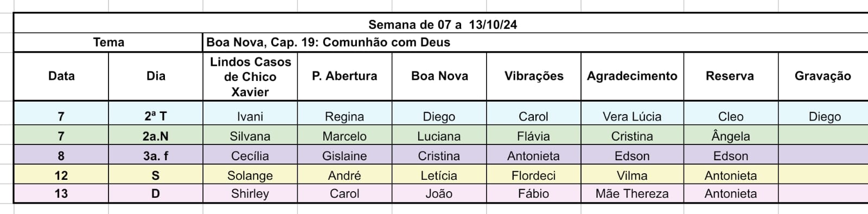This screenshot has height=214, width=868.
Task: Select the 'Shirley' cell in last row
Action: click(x=250, y=193)
